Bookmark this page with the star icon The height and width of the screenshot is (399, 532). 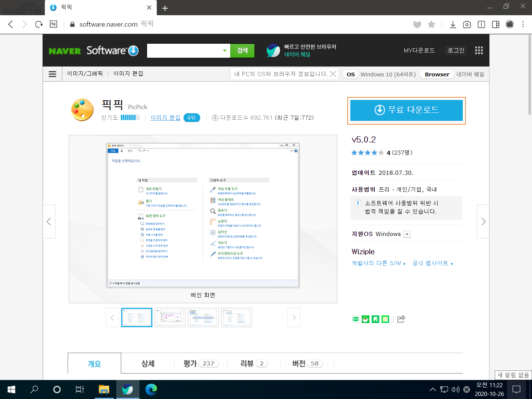click(x=431, y=24)
